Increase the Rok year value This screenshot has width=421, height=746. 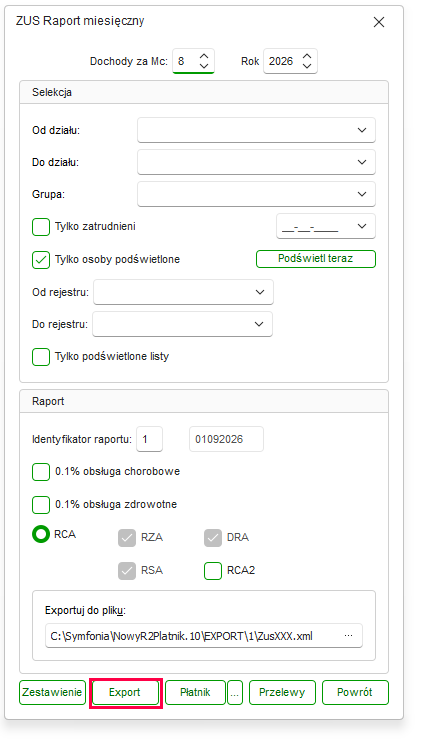coord(307,56)
